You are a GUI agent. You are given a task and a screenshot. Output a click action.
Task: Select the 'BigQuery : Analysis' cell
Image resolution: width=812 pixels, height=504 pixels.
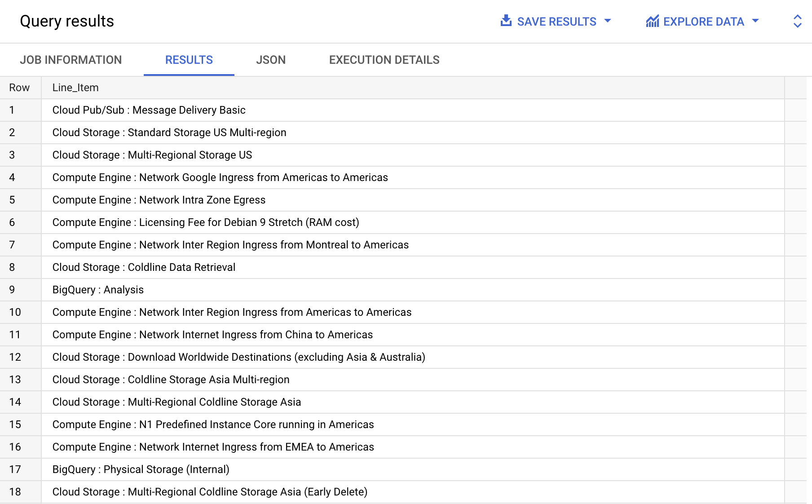pos(413,290)
